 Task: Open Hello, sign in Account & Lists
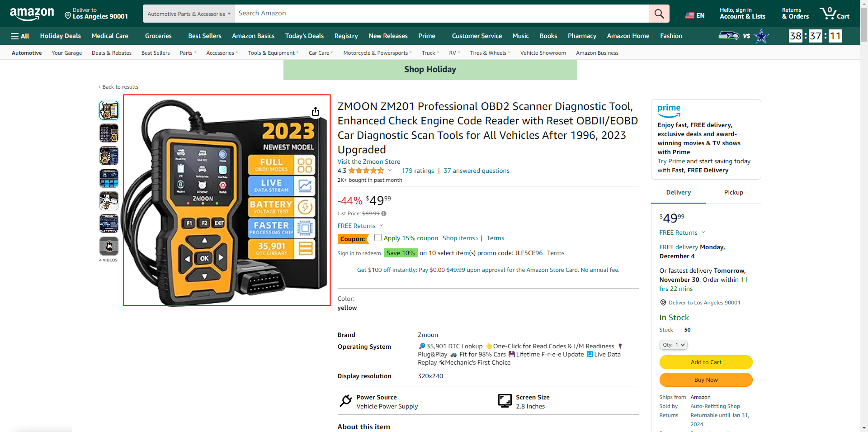tap(742, 14)
